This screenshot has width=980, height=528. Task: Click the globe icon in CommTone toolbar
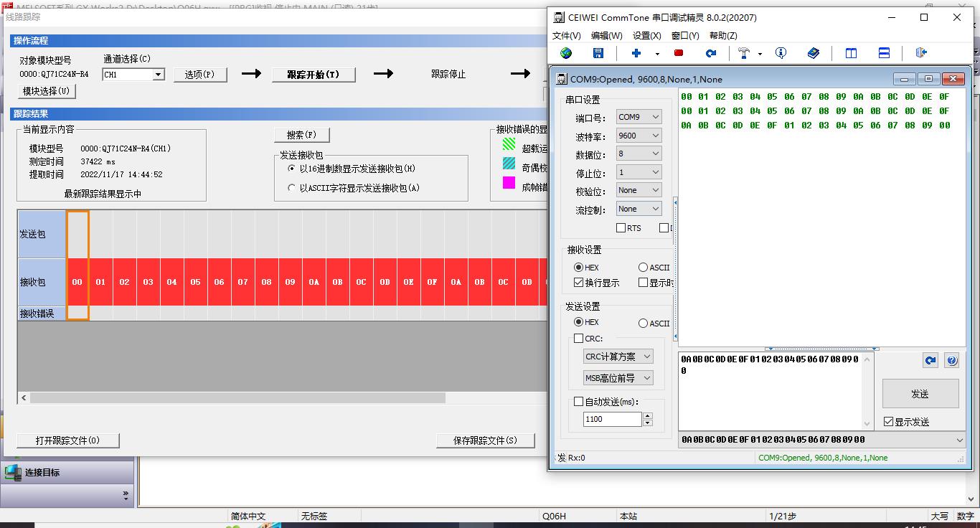(x=566, y=53)
